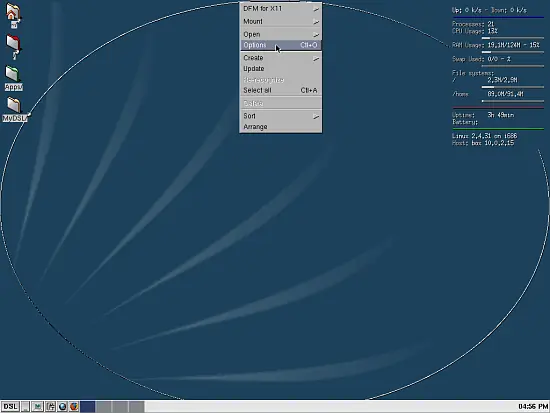
Task: Click the Linux 2.4.31 kernel line
Action: point(484,136)
